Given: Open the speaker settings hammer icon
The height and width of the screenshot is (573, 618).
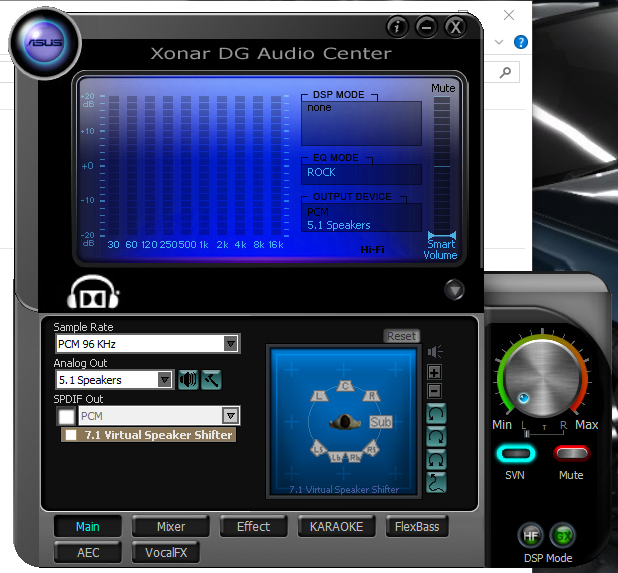Looking at the screenshot, I should tap(211, 380).
